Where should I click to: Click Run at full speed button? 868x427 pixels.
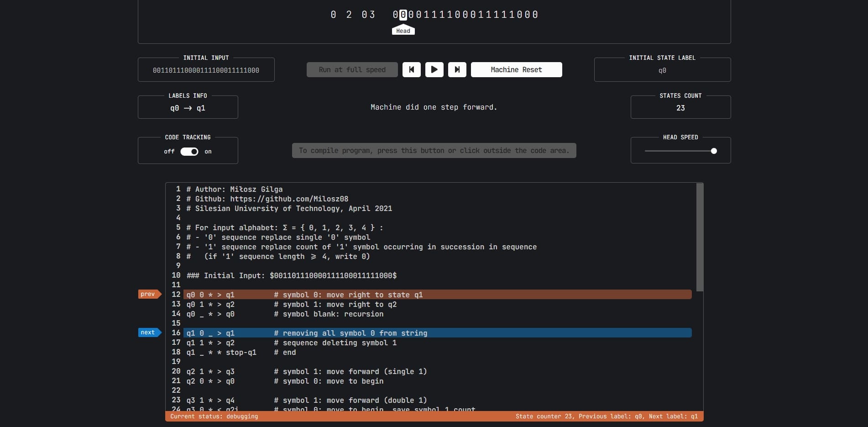352,69
